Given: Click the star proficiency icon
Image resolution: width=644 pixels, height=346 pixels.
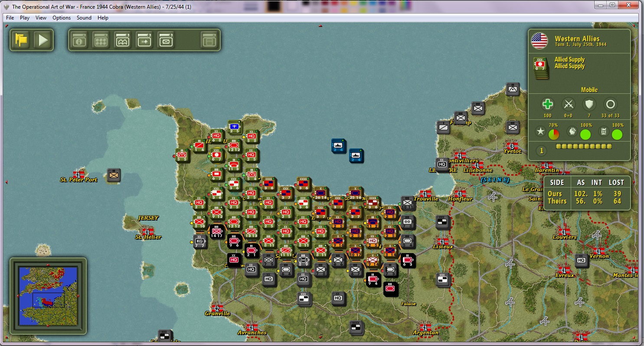Looking at the screenshot, I should 540,132.
